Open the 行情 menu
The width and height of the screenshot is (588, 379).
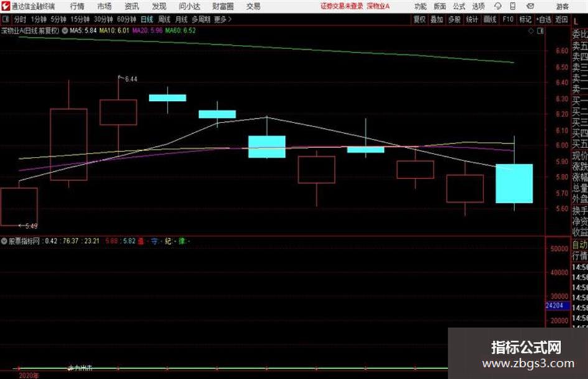pos(77,6)
